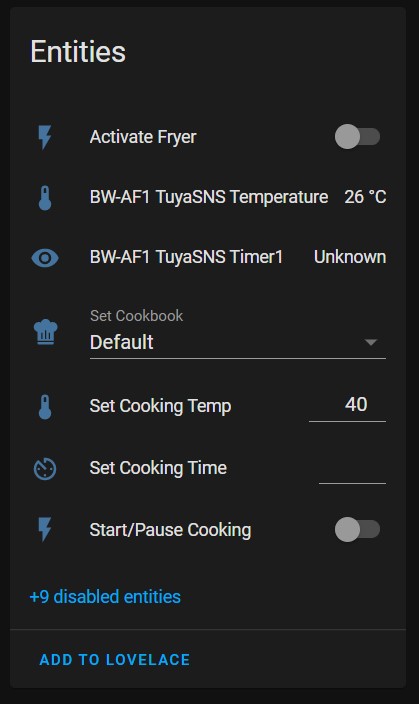Click the thermometer icon beside Set Cooking Temp
Viewport: 419px width, 704px height.
pos(45,407)
